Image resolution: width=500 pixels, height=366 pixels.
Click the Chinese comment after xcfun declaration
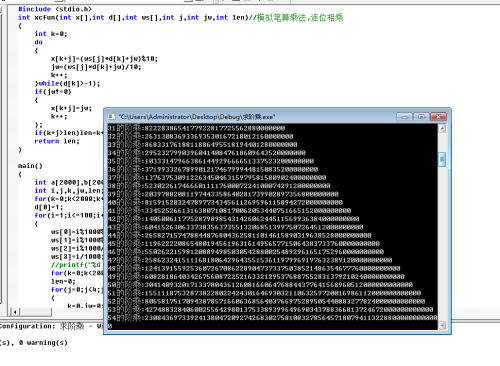(x=296, y=17)
